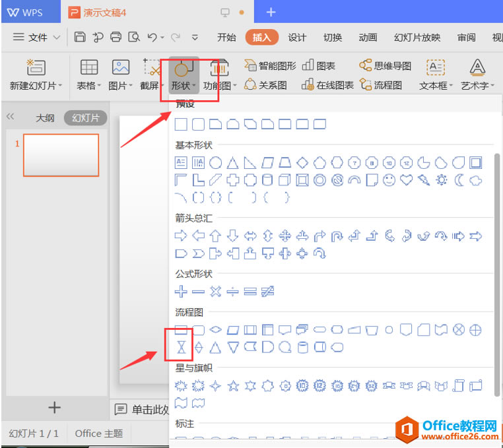The width and height of the screenshot is (503, 448).
Task: Open the 审阅 ribbon tab
Action: coord(466,38)
